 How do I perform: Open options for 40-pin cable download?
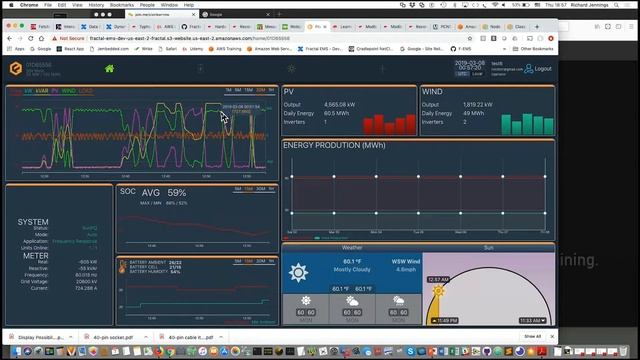click(221, 337)
